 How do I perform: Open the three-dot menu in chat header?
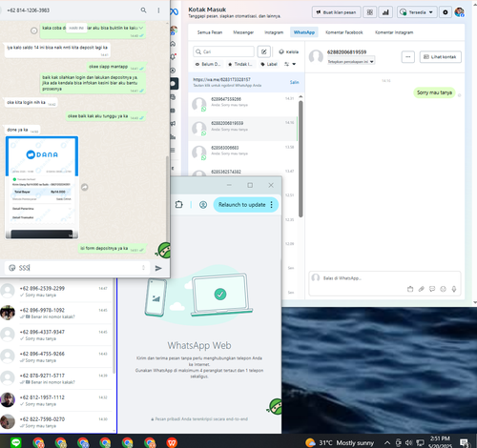point(158,10)
